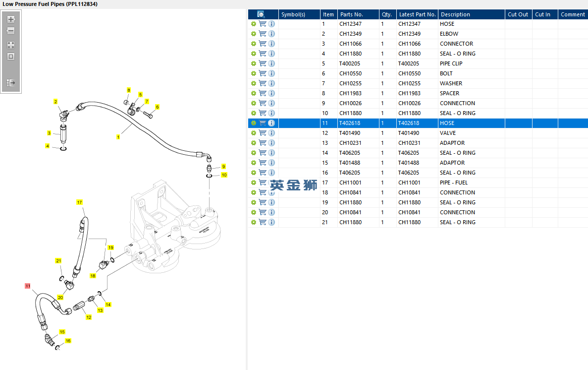The image size is (588, 370).
Task: Open gear options for item 16 O RING
Action: (254, 173)
